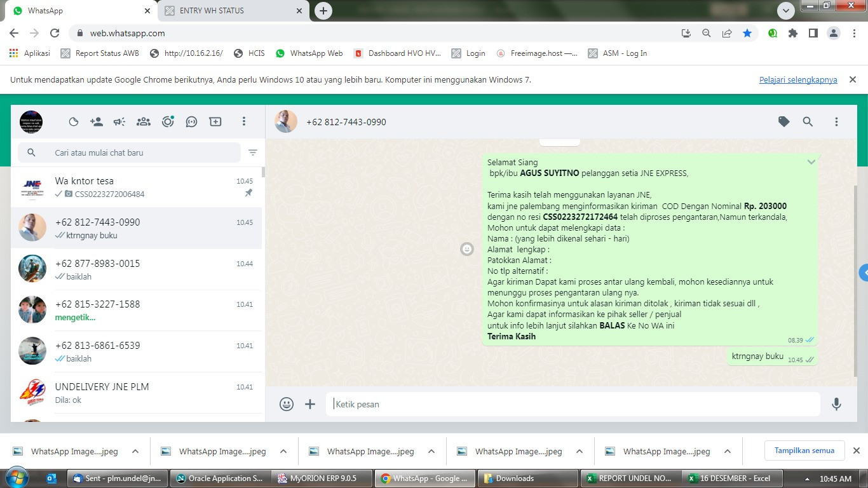This screenshot has width=868, height=488.
Task: Open Chrome tab search dropdown
Action: [786, 11]
